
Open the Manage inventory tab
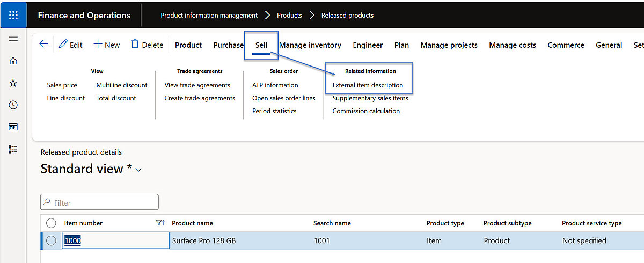coord(310,45)
